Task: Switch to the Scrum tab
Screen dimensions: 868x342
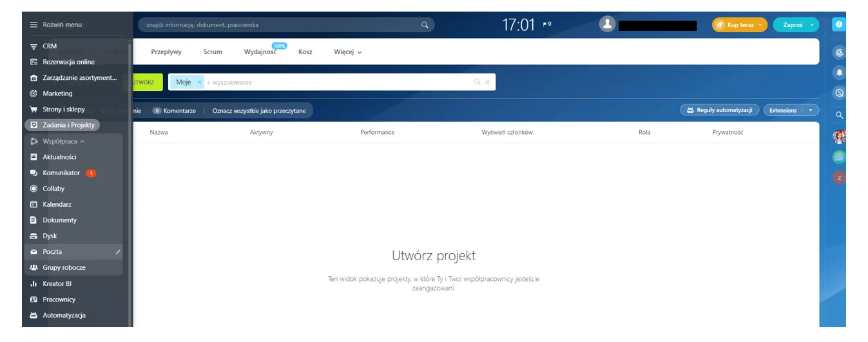Action: pyautogui.click(x=213, y=52)
